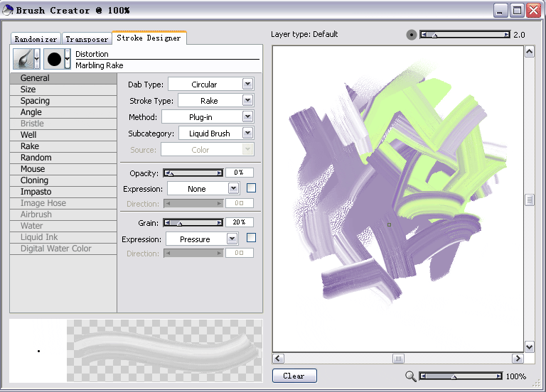The height and width of the screenshot is (392, 546).
Task: Open the Mouse section
Action: pos(63,169)
